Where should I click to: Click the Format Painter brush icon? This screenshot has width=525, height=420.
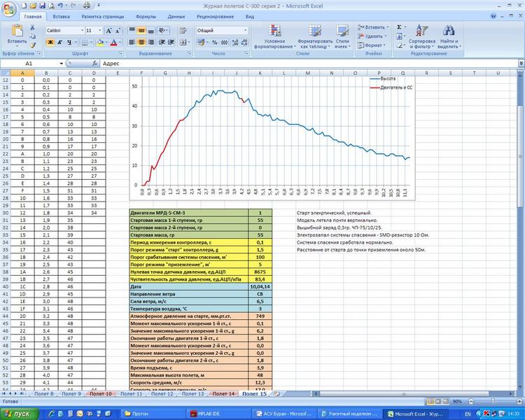pos(34,43)
